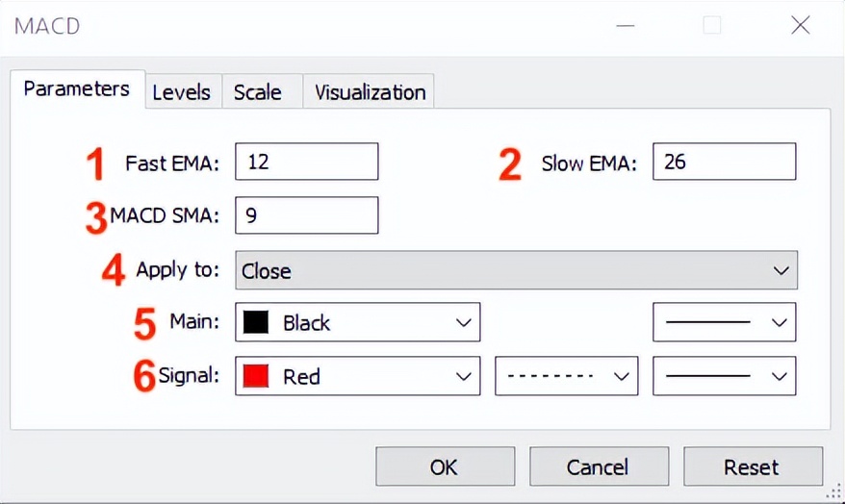This screenshot has width=845, height=504.
Task: Click the black Main color swatch
Action: pyautogui.click(x=256, y=323)
